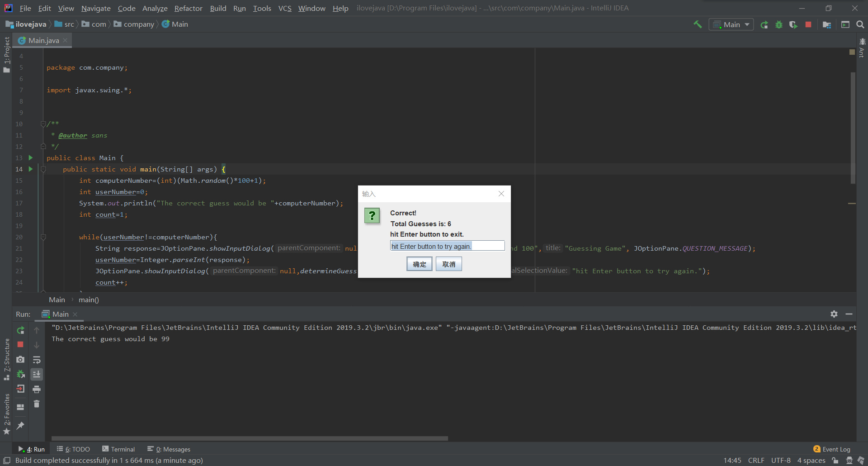The width and height of the screenshot is (868, 466).
Task: Open the Refactor menu
Action: pos(189,8)
